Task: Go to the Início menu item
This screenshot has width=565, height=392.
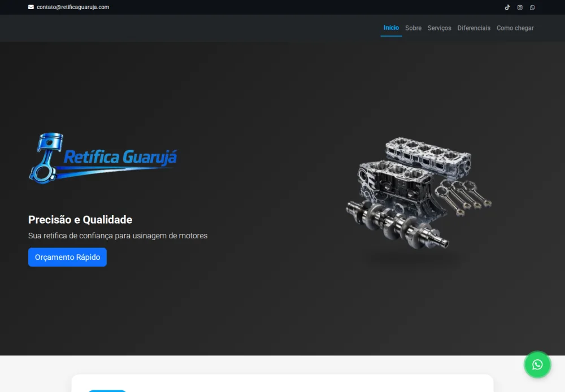Action: click(x=391, y=28)
